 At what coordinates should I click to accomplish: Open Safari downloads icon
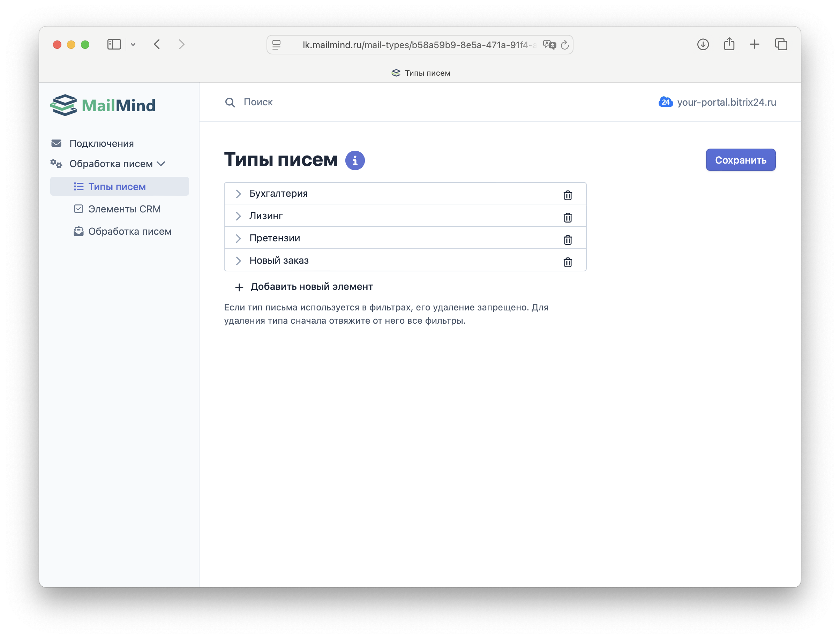coord(703,45)
